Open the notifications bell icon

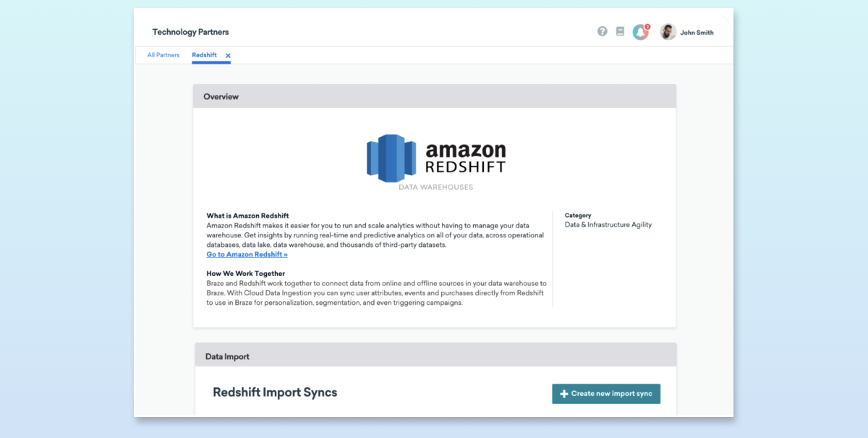pos(640,32)
